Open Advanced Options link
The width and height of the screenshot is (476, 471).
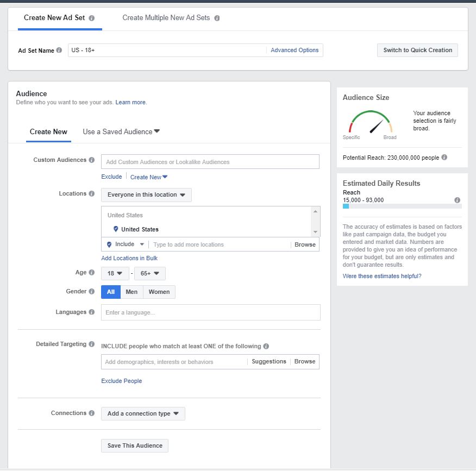tap(295, 51)
